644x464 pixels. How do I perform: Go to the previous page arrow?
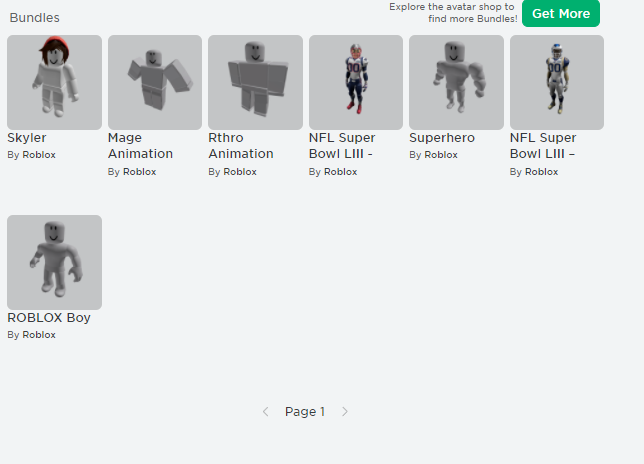pyautogui.click(x=266, y=411)
